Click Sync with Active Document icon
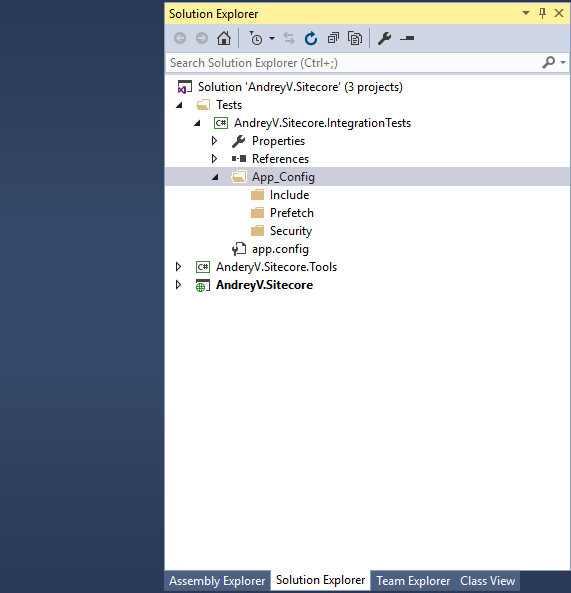The height and width of the screenshot is (593, 571). pos(289,38)
